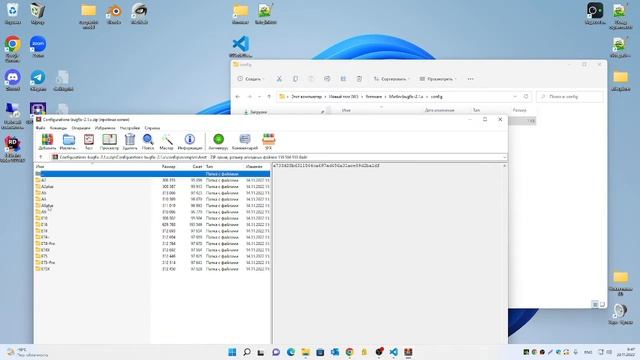Screen dimensions: 640x360
Task: Go up one level in WinRAR path bar
Action: [41, 157]
